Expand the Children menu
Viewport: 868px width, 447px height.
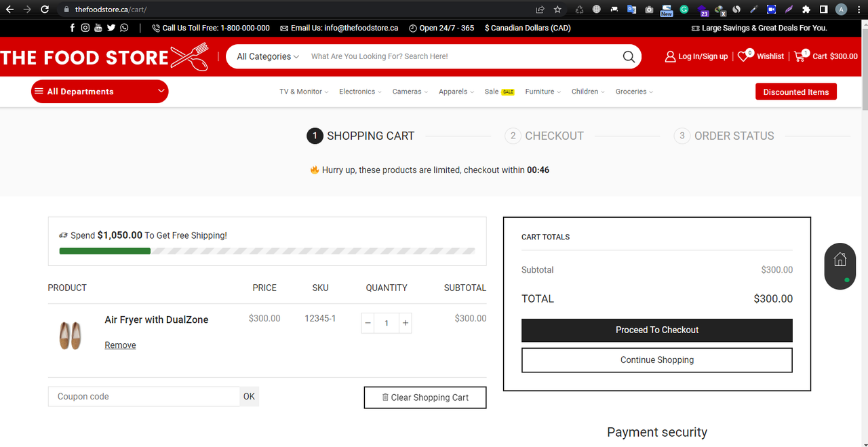[588, 92]
